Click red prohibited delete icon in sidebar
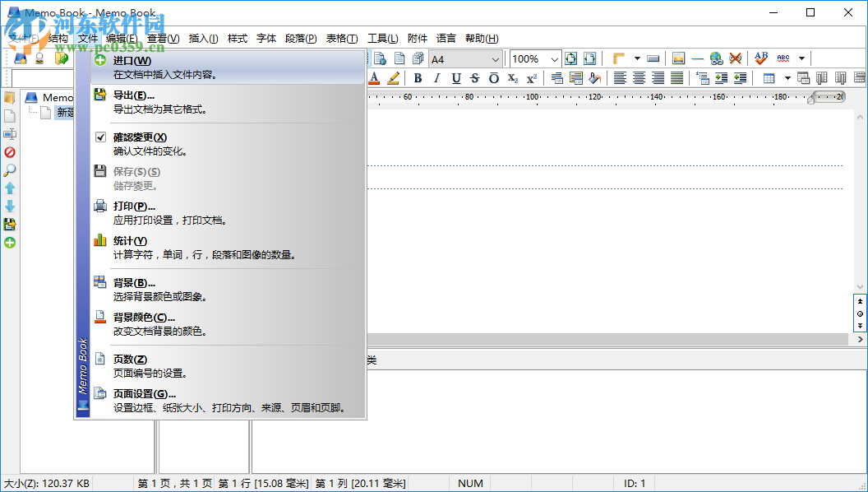The height and width of the screenshot is (492, 868). click(x=10, y=152)
